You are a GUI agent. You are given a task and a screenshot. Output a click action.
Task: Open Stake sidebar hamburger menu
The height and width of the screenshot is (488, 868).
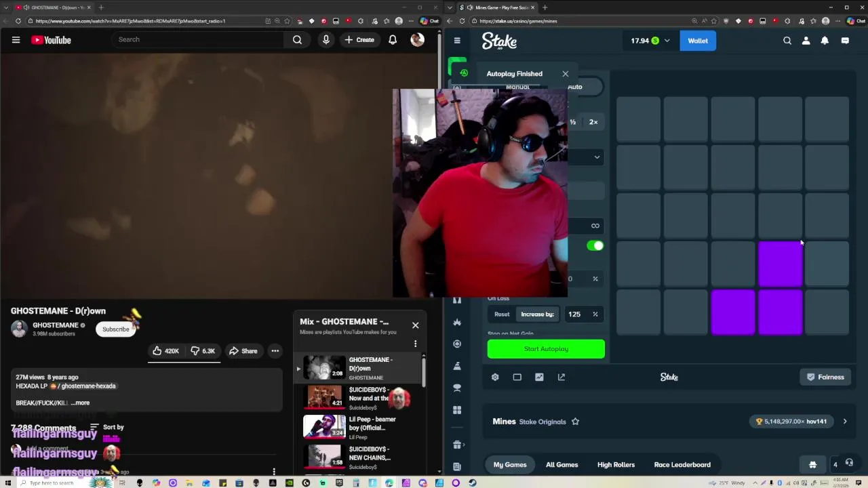click(457, 41)
